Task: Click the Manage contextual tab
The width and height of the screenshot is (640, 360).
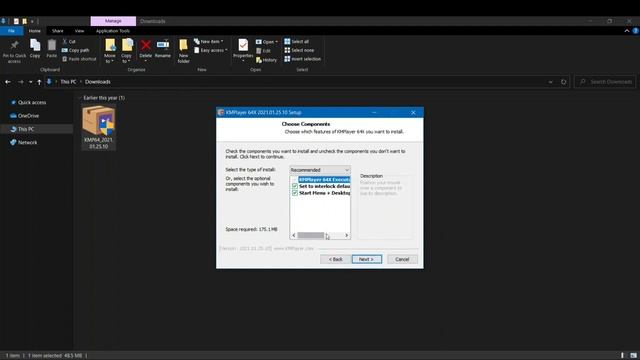Action: point(113,21)
